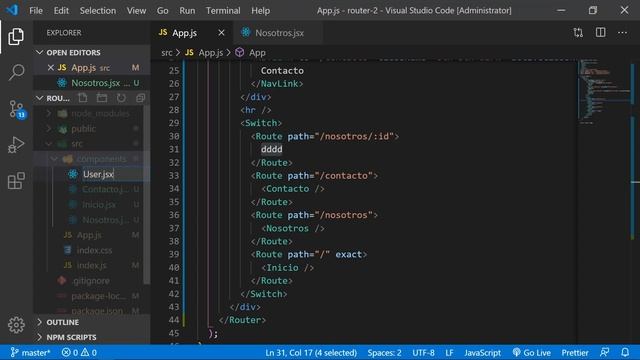Click Spaces: 2 indentation setting

[x=384, y=352]
